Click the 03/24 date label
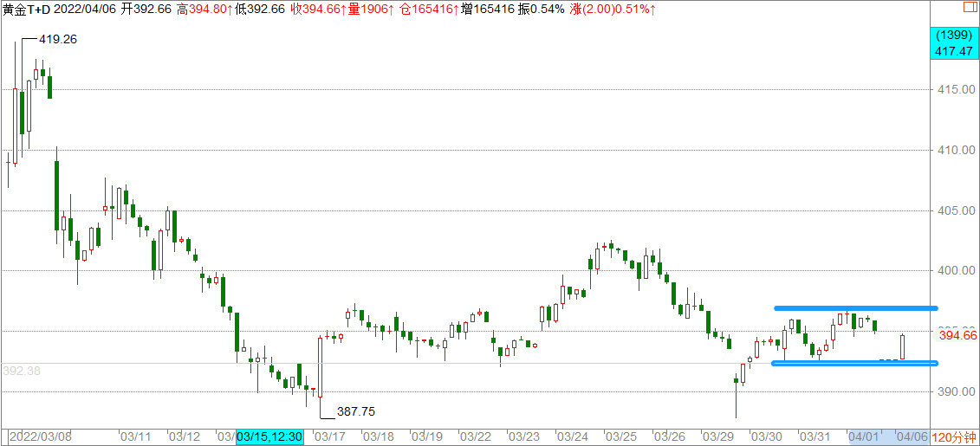 [571, 436]
